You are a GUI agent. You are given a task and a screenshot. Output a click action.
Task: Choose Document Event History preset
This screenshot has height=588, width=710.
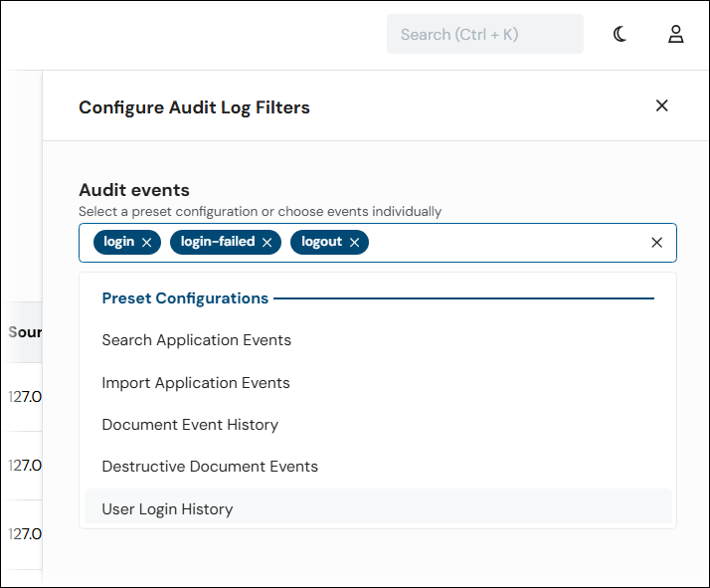point(378,425)
